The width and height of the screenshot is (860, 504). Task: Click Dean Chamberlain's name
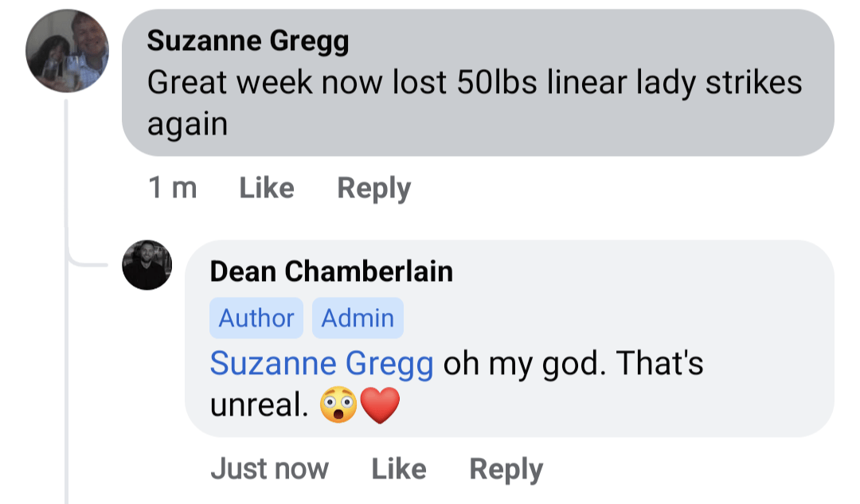tap(331, 272)
